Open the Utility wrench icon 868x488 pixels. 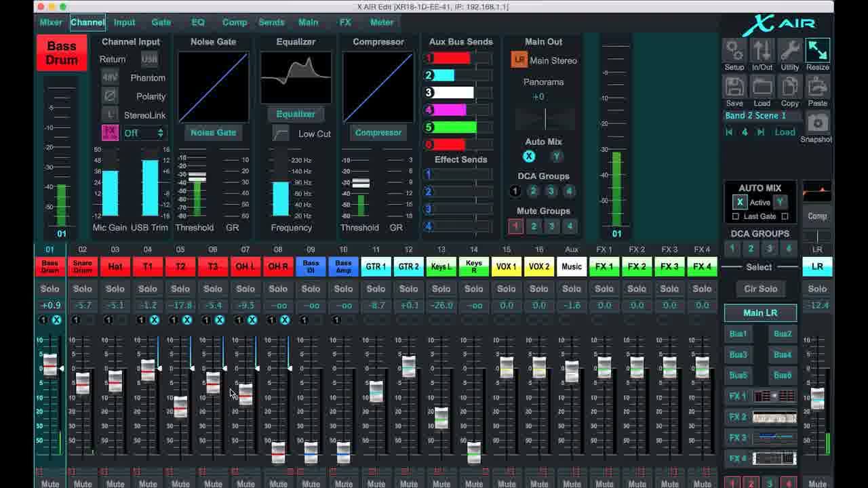click(790, 51)
